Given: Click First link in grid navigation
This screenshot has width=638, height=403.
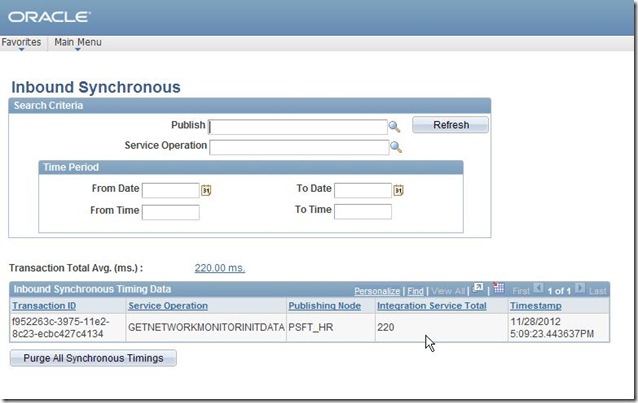Looking at the screenshot, I should pyautogui.click(x=521, y=291).
